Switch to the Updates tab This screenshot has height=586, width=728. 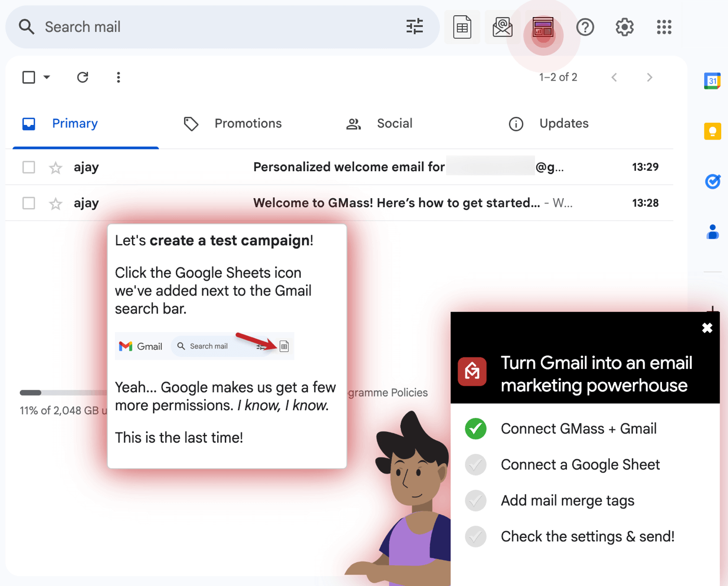click(549, 124)
